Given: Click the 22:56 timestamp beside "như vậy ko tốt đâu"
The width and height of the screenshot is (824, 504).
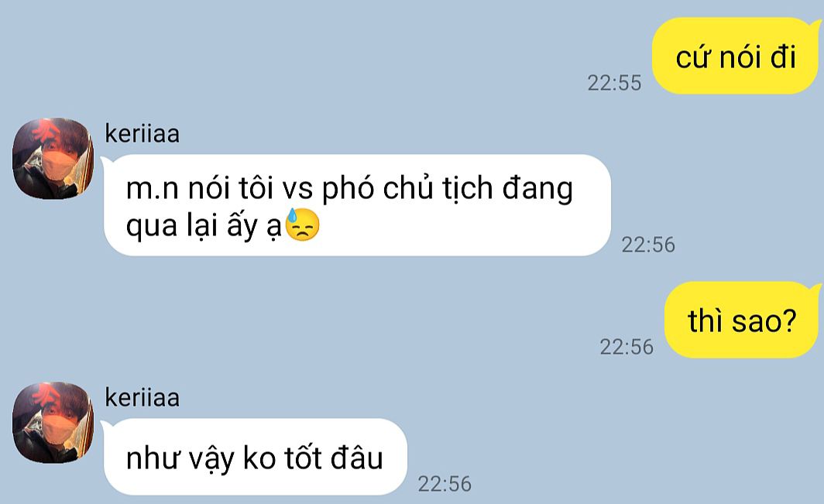Looking at the screenshot, I should pos(445,484).
